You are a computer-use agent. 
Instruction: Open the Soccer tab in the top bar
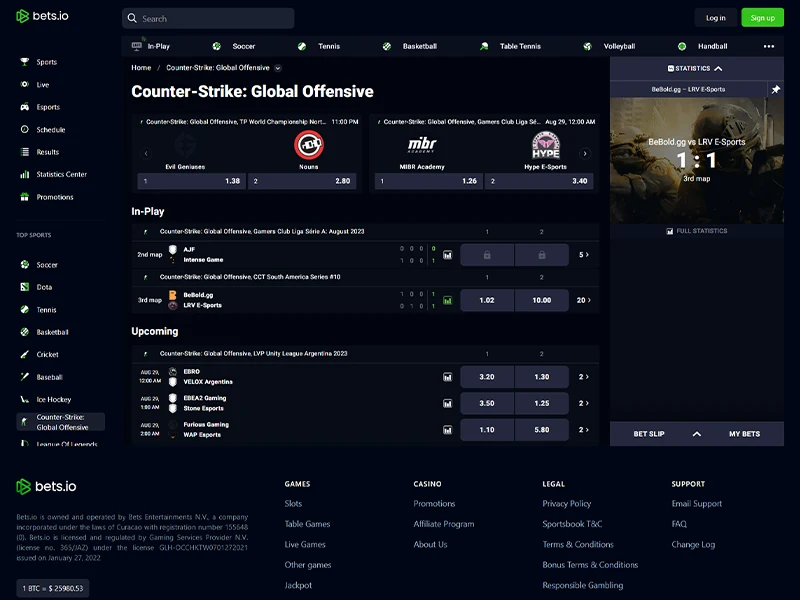[234, 46]
